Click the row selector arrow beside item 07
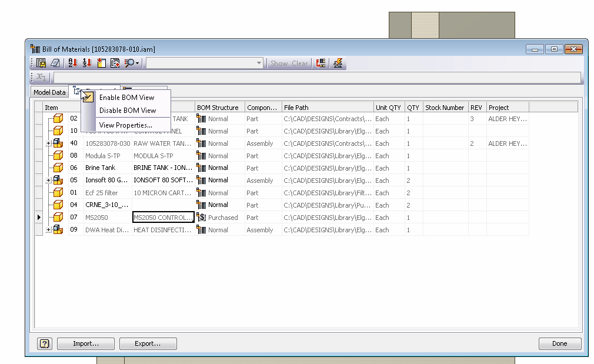The width and height of the screenshot is (594, 364). pyautogui.click(x=39, y=218)
